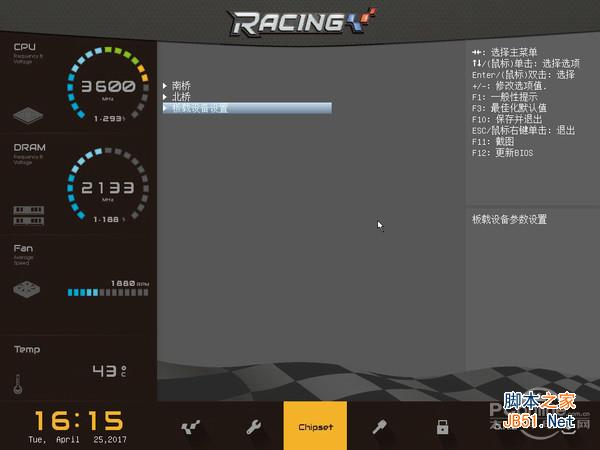Screen dimensions: 600x450
Task: Click the fan speed bar indicator
Action: (108, 293)
